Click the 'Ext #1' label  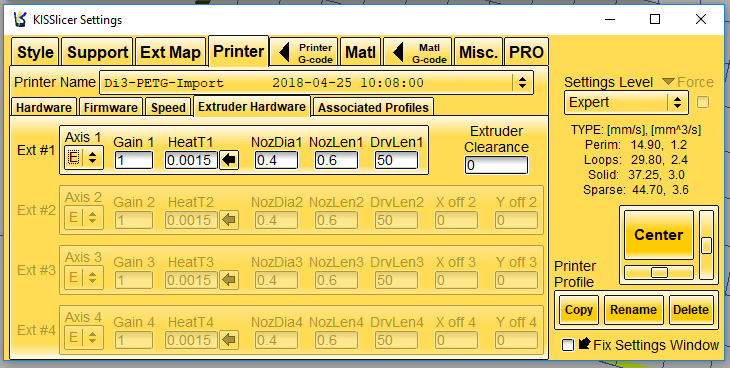pyautogui.click(x=36, y=151)
